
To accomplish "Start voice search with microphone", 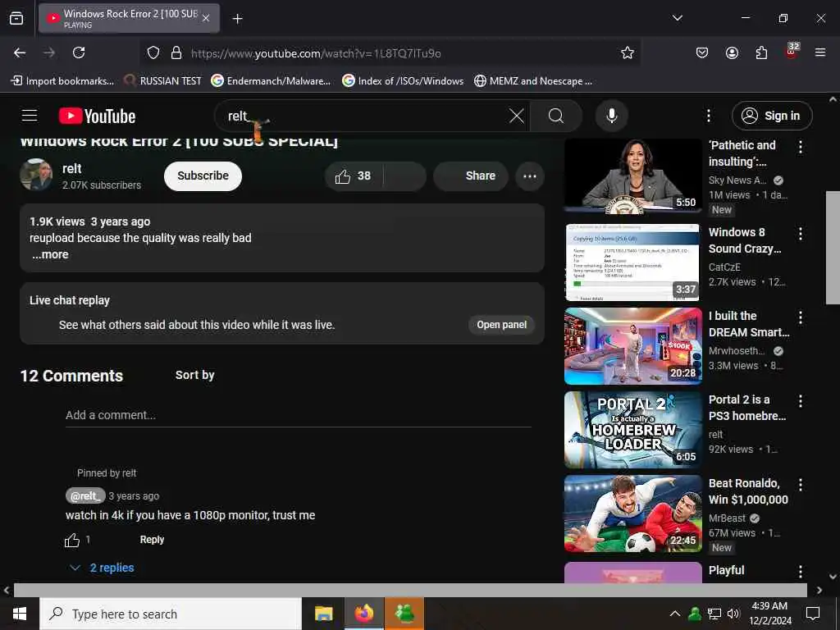I will click(x=611, y=116).
